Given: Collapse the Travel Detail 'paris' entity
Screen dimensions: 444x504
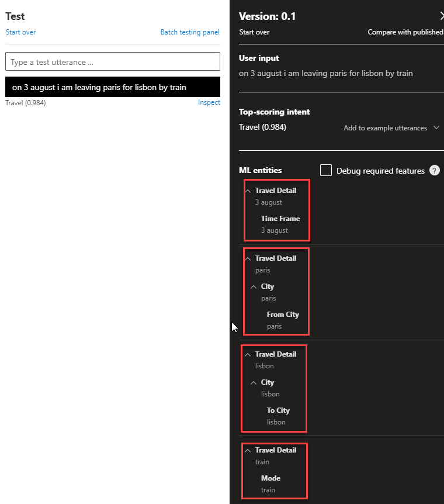Looking at the screenshot, I should coord(248,259).
